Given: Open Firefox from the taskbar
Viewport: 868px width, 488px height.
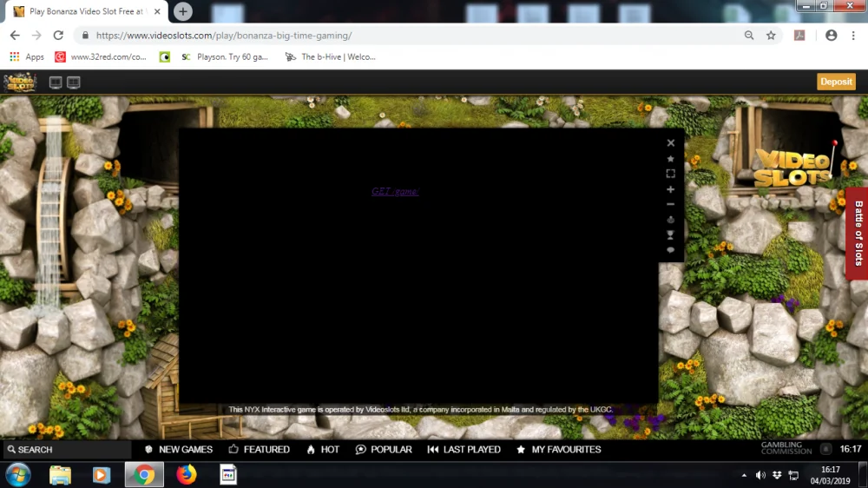Looking at the screenshot, I should point(186,475).
